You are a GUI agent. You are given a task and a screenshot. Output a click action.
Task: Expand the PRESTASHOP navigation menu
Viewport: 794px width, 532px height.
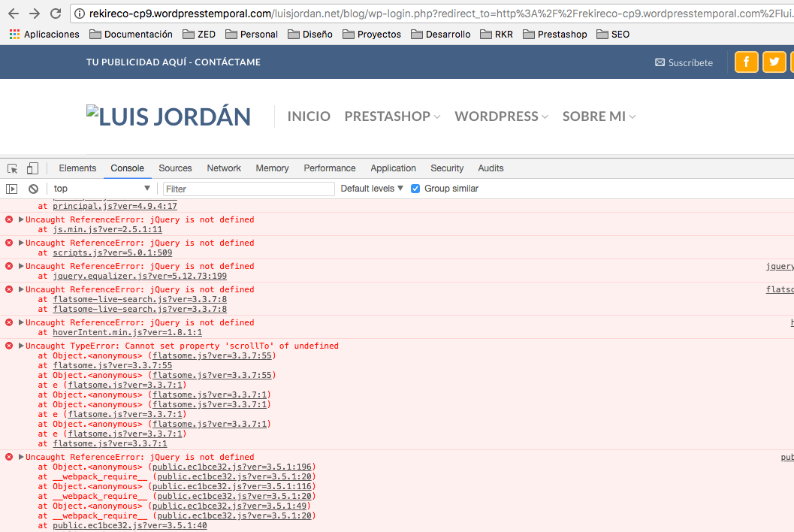click(x=392, y=116)
